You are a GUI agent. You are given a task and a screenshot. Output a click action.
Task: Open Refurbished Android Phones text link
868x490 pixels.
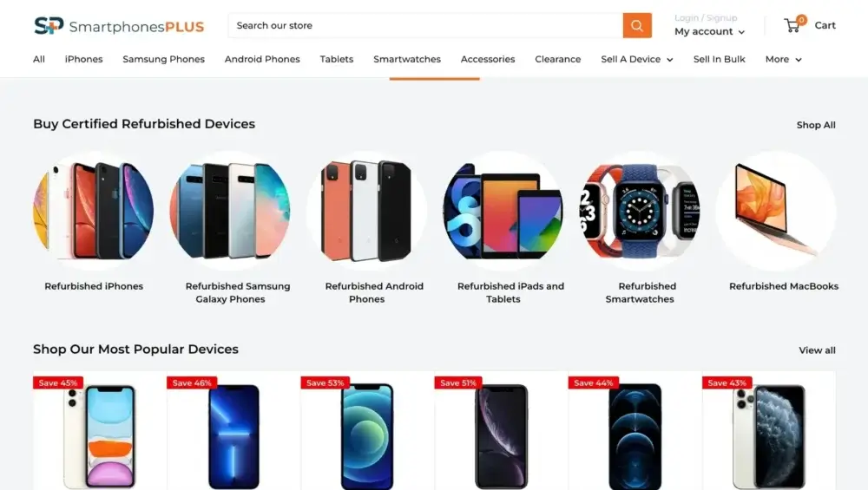coord(374,292)
